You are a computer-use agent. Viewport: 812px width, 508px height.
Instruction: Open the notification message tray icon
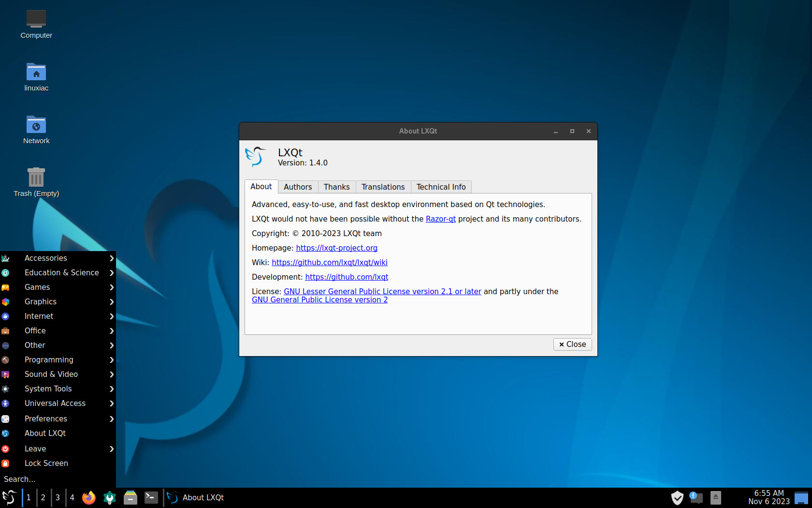click(696, 497)
